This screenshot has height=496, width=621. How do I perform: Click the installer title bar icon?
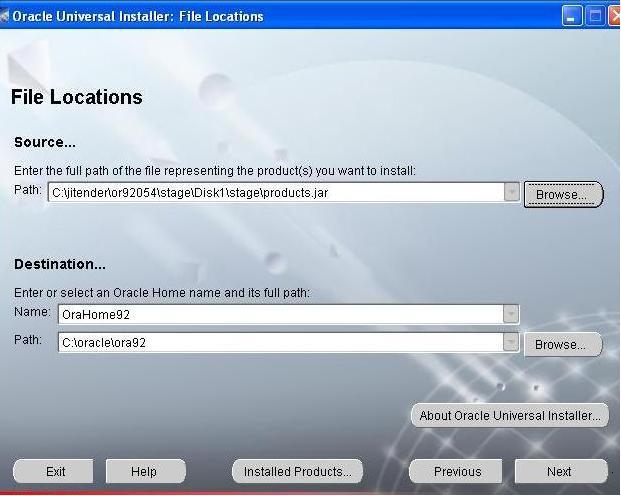coord(4,16)
